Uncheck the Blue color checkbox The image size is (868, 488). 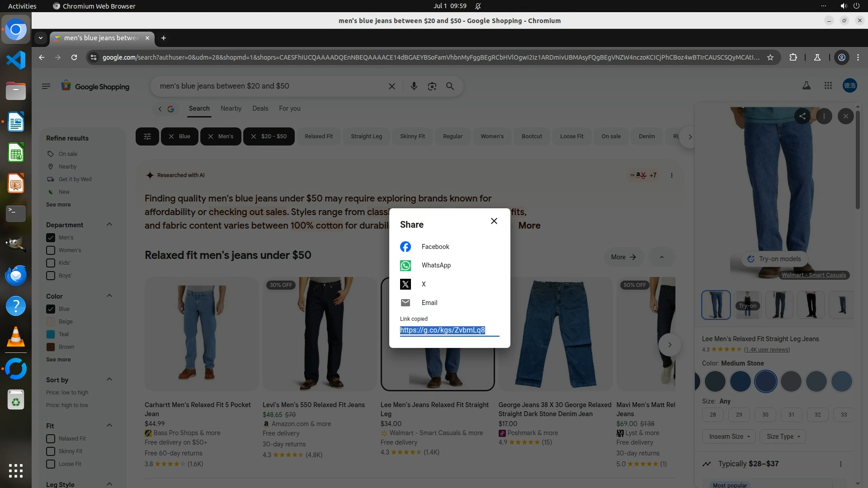pos(51,309)
